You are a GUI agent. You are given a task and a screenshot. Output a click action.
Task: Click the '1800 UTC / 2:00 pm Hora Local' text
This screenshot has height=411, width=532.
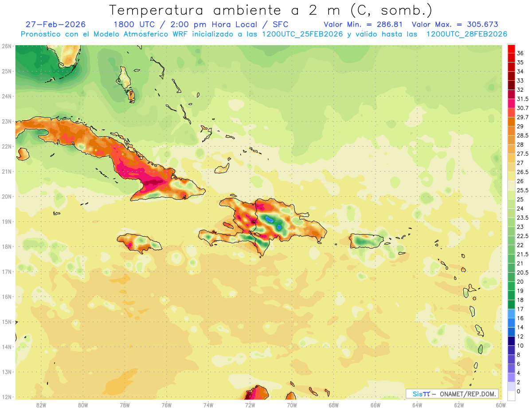click(x=186, y=24)
